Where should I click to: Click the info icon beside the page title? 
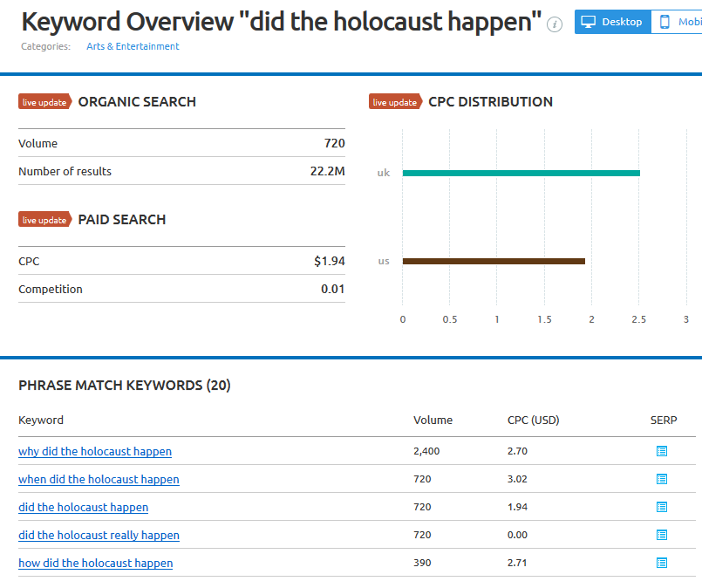tap(555, 24)
